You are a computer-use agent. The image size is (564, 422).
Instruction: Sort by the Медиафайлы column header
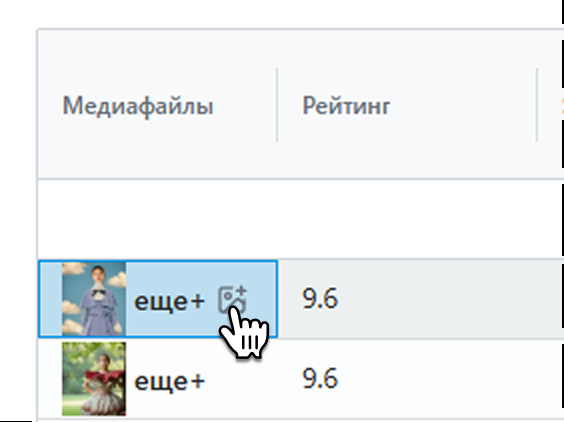pos(138,106)
